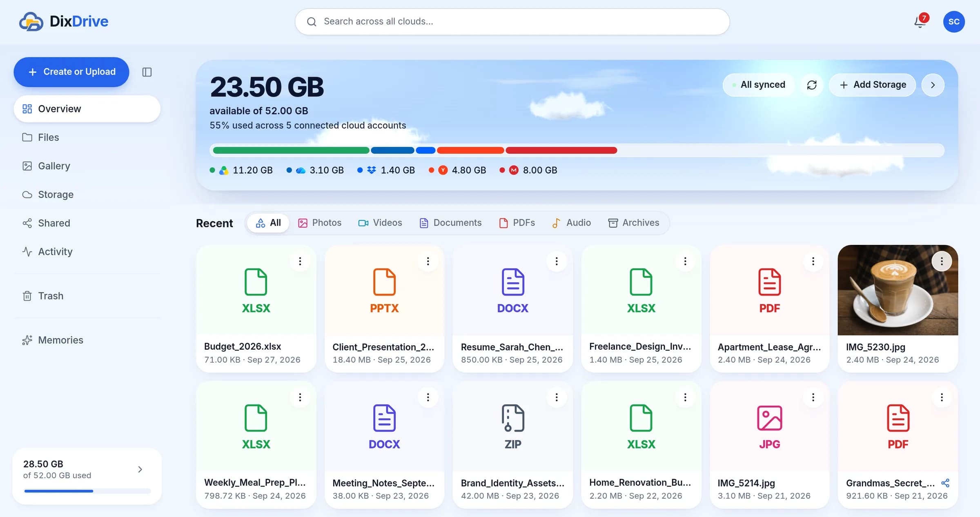Click the Create or Upload button

(x=71, y=72)
